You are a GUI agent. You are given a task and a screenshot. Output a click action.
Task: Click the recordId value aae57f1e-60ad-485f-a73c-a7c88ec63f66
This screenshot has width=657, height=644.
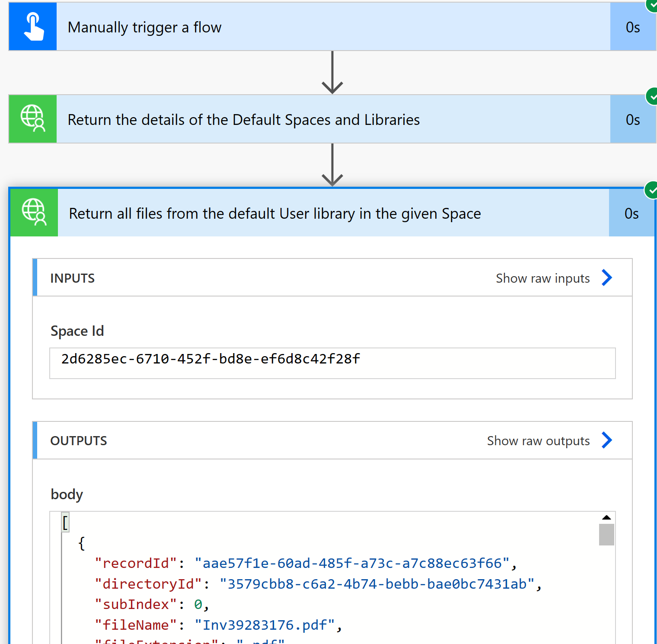coord(352,563)
